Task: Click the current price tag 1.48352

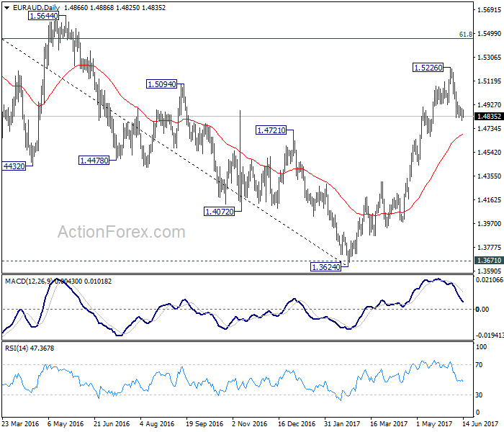Action: 489,117
